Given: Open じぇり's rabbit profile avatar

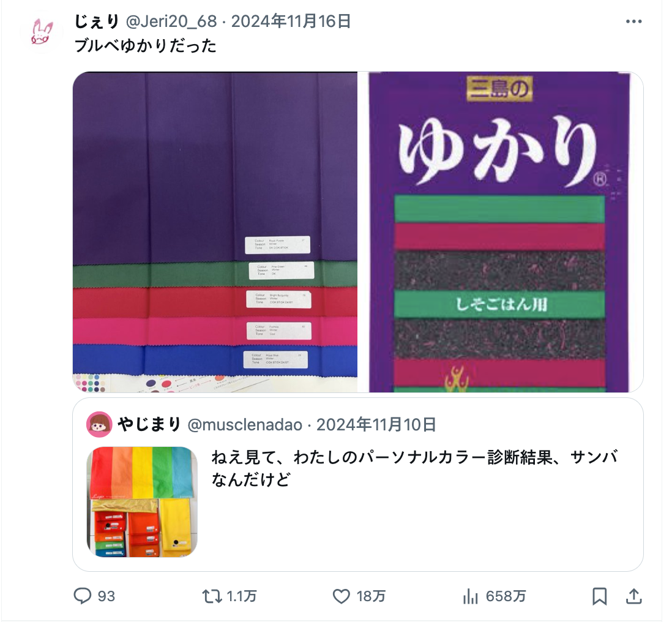Looking at the screenshot, I should (42, 32).
